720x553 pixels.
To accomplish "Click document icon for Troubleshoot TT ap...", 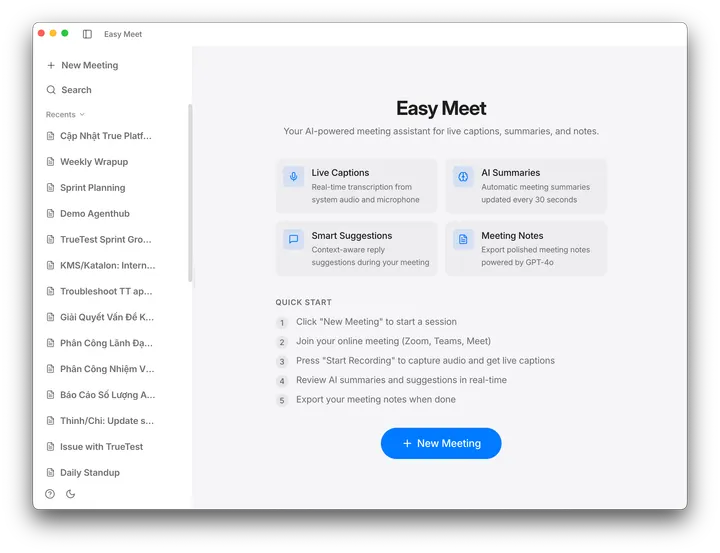I will pyautogui.click(x=51, y=291).
